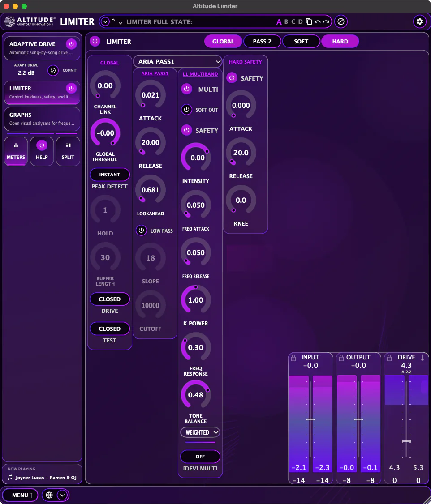Click the Drive lock icon
431x504 pixels.
[x=389, y=358]
